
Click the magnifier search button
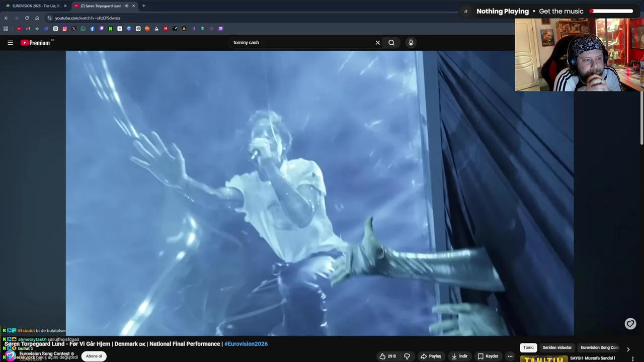tap(391, 43)
